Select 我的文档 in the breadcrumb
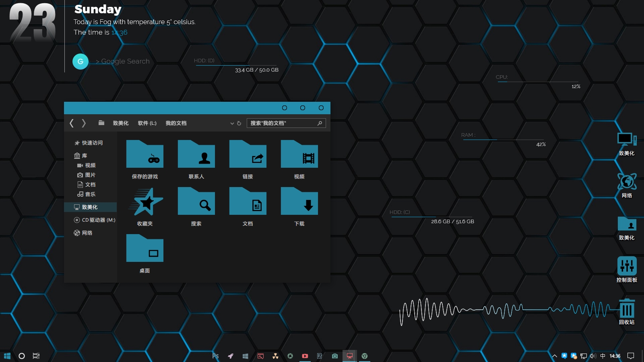 [x=176, y=123]
